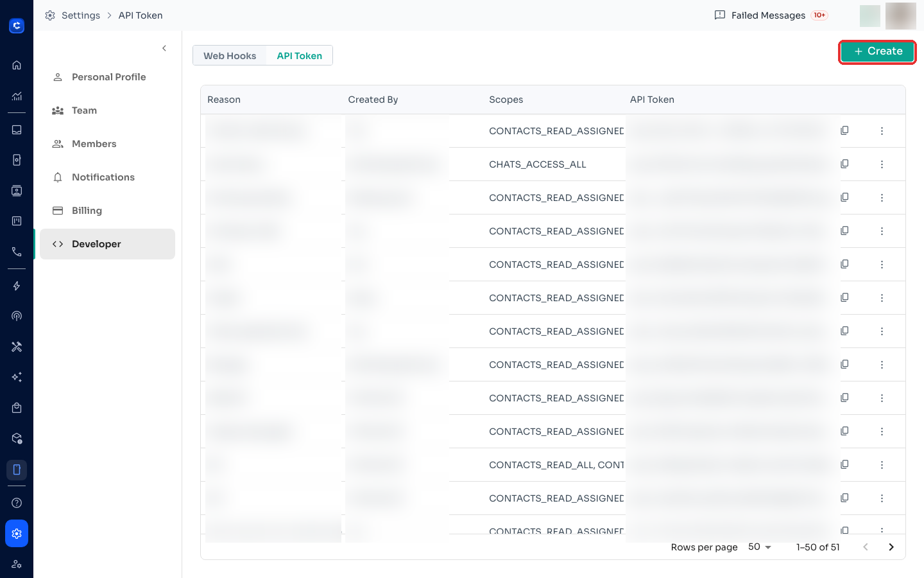Open the contacts book icon in sidebar
This screenshot has width=924, height=578.
click(x=17, y=160)
